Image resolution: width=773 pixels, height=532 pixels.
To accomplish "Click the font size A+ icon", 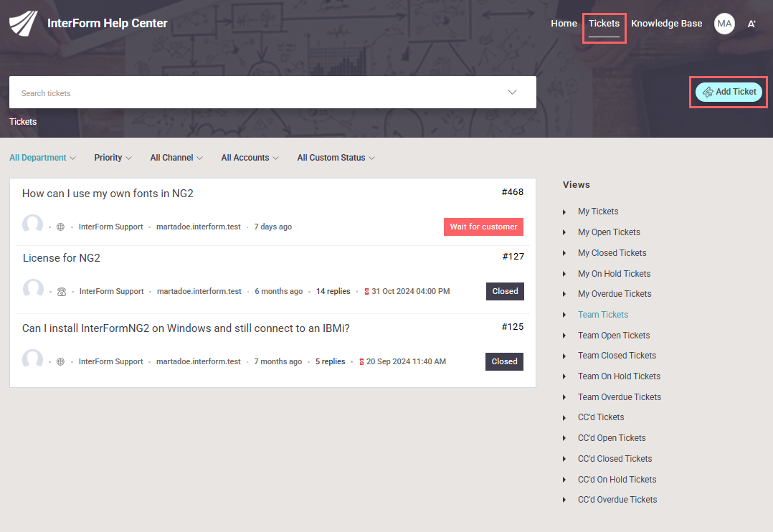I will pos(751,24).
